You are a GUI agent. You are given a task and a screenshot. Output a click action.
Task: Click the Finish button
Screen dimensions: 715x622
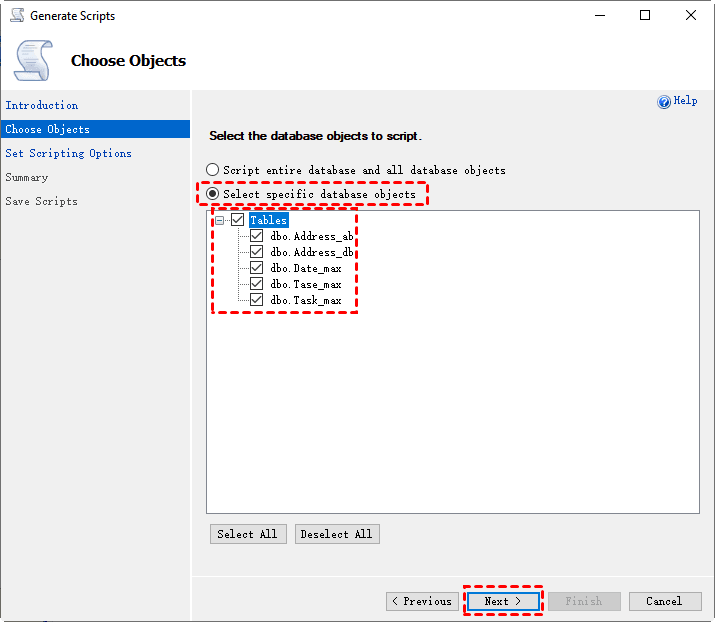584,601
